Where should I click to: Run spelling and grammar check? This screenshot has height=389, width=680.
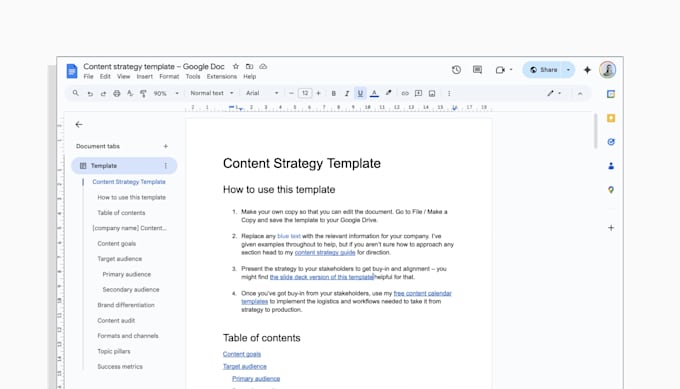tap(130, 93)
